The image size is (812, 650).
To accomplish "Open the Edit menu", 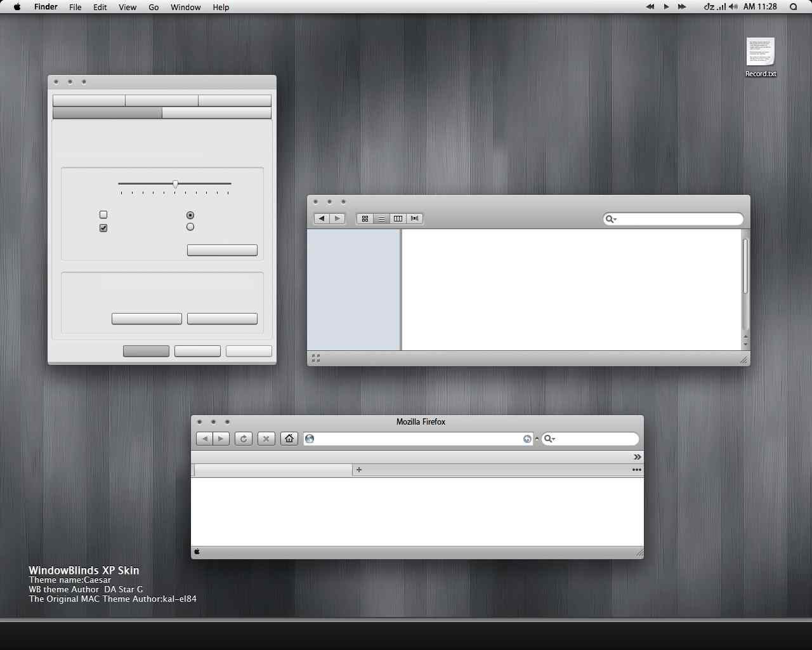I will [x=100, y=7].
